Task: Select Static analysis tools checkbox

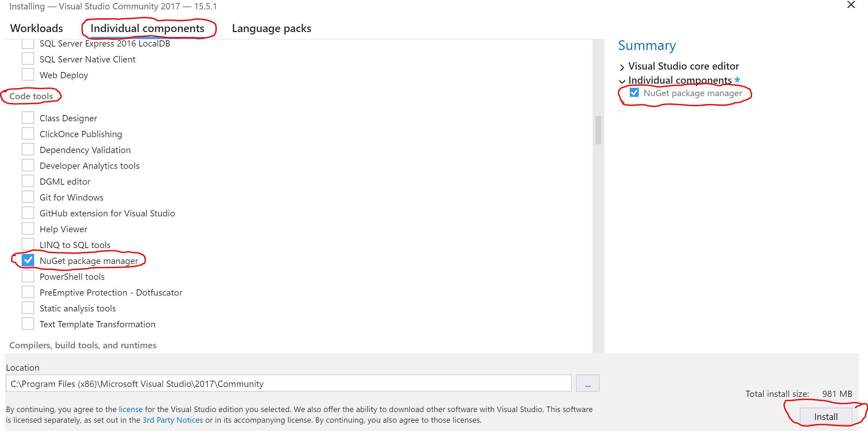Action: pos(28,308)
